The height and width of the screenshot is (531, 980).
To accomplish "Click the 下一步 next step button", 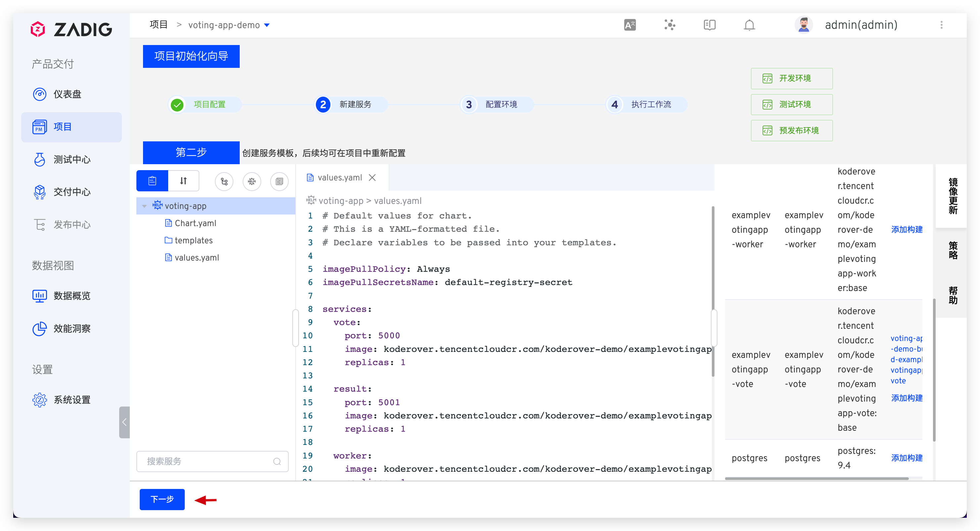I will [162, 499].
